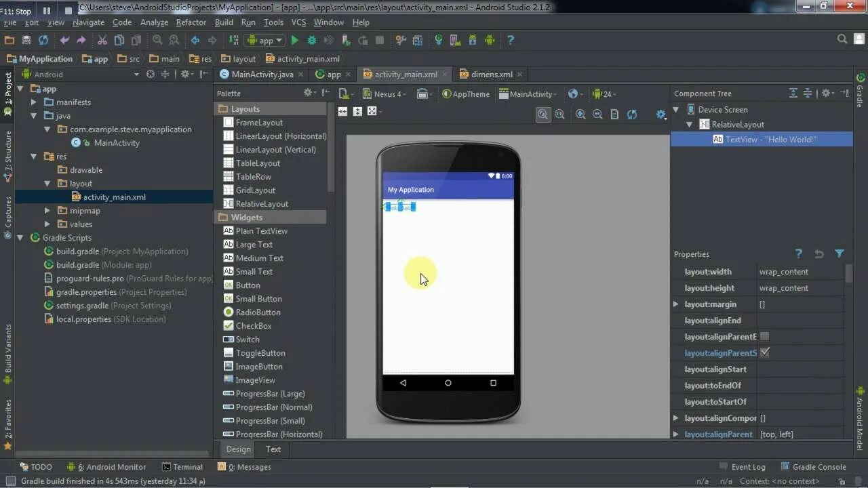
Task: Zoom in on the design preview
Action: click(580, 114)
